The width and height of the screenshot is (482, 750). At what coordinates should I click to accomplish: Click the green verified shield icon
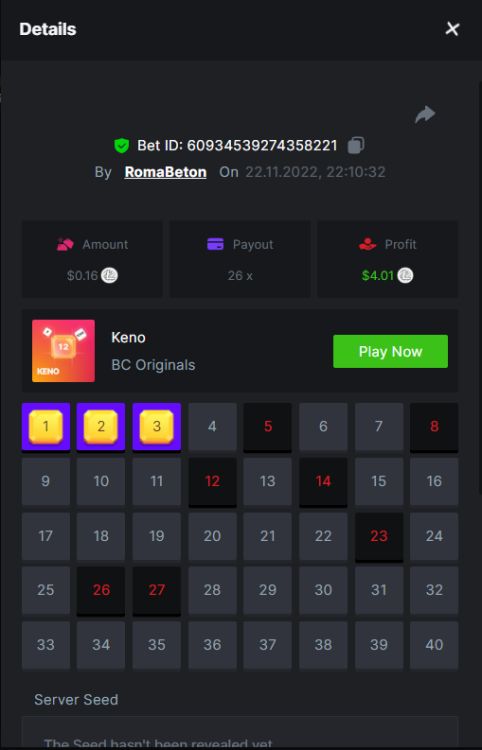coord(121,145)
